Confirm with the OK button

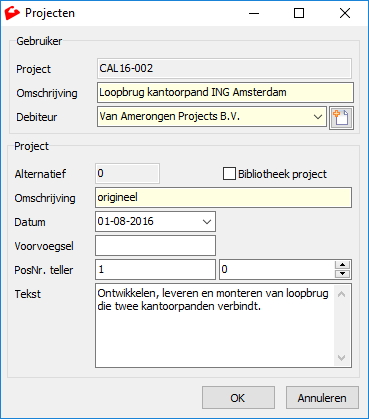238,398
